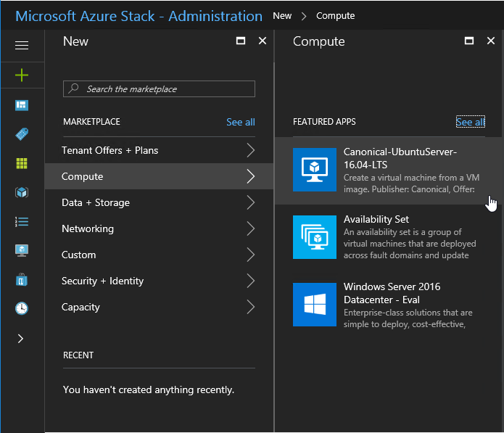
Task: Click the Canonical-UbuntuServer VM image icon
Action: [x=314, y=170]
